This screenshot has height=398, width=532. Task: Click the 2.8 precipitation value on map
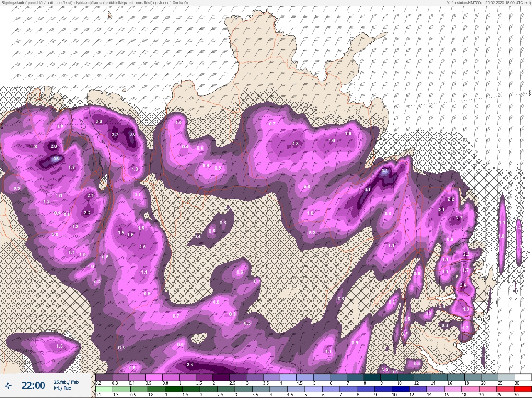click(x=54, y=146)
